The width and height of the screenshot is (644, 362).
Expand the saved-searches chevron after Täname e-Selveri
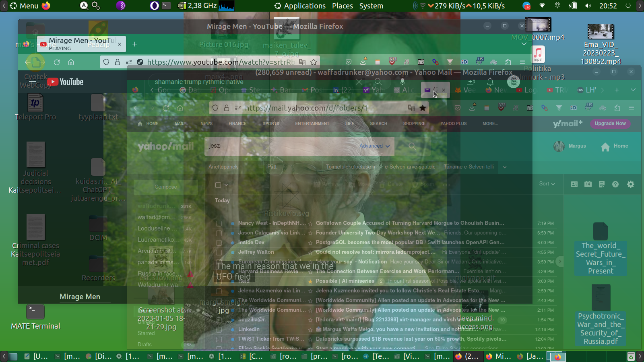(x=505, y=167)
